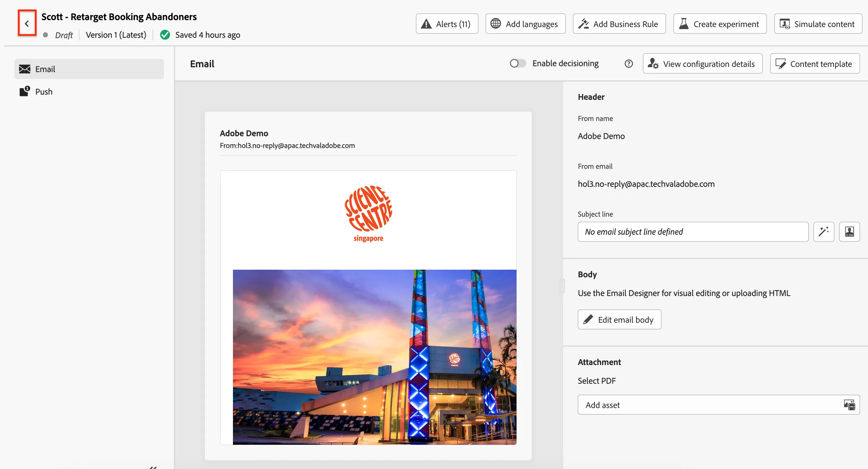Open Simulate content preview
The image size is (868, 469).
click(x=818, y=24)
